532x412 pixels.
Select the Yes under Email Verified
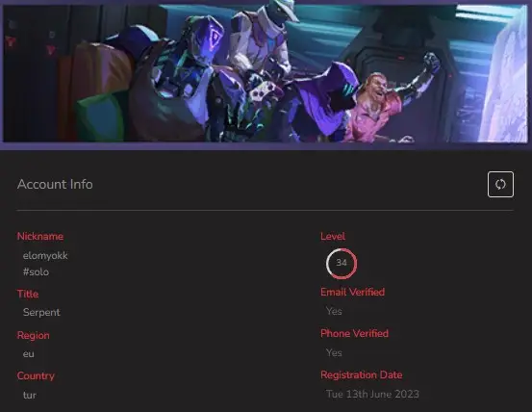(334, 311)
